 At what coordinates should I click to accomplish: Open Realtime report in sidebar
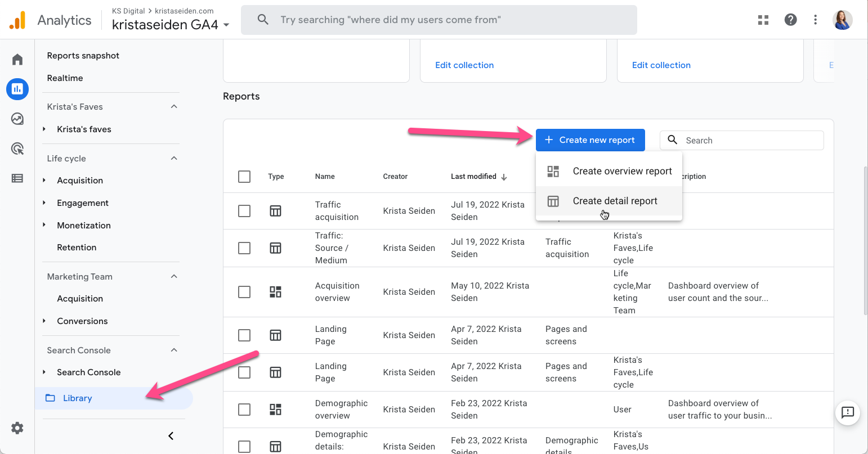pos(65,78)
